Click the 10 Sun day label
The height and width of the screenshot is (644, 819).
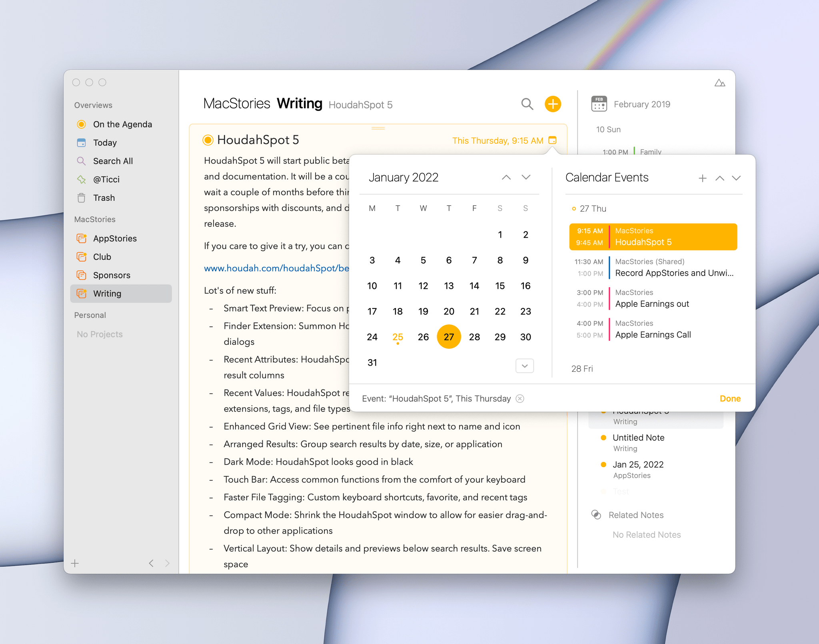pos(608,129)
